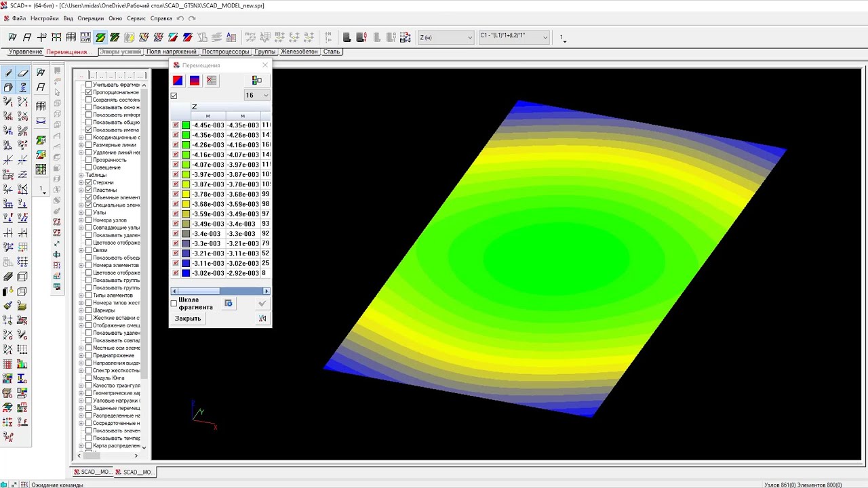
Task: Click the SCAD logo in Перемещения title
Action: [x=176, y=65]
